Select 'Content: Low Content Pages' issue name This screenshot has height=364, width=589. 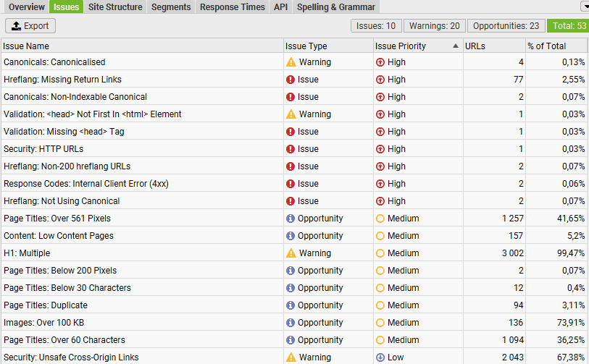[59, 236]
